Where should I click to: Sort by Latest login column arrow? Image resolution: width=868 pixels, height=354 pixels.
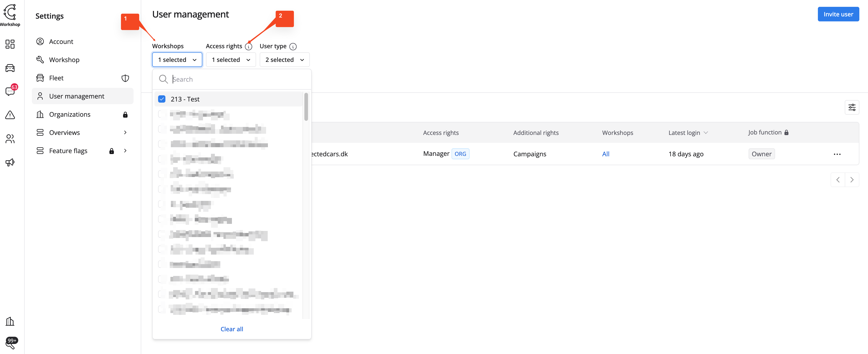[x=706, y=133]
